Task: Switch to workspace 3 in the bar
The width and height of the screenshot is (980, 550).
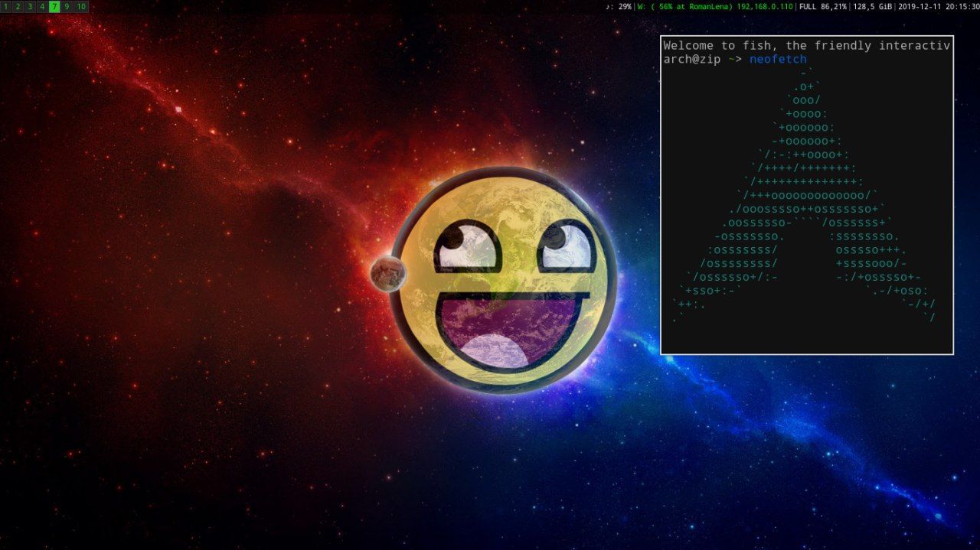Action: click(30, 6)
